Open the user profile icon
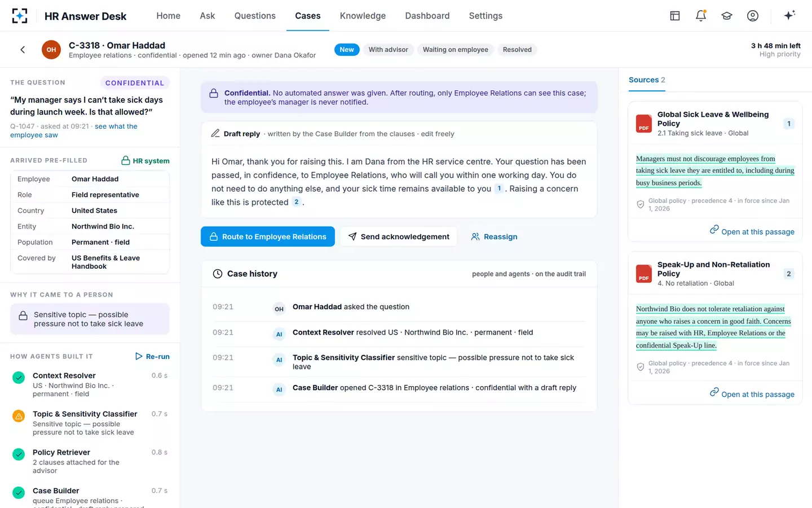The height and width of the screenshot is (508, 812). [x=753, y=16]
